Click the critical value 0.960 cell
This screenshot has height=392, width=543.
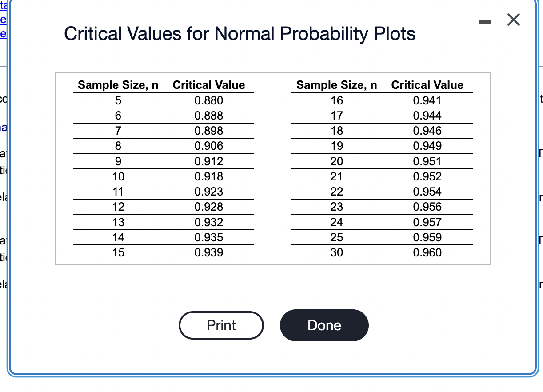427,252
